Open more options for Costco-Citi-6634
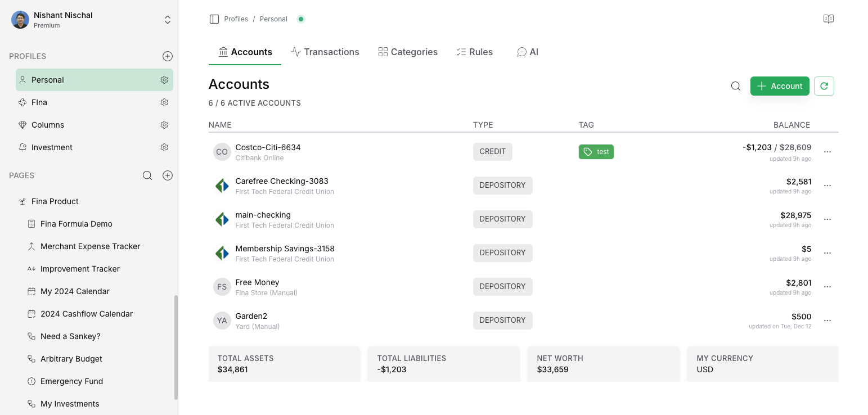Viewport: 868px width, 415px height. (x=827, y=152)
